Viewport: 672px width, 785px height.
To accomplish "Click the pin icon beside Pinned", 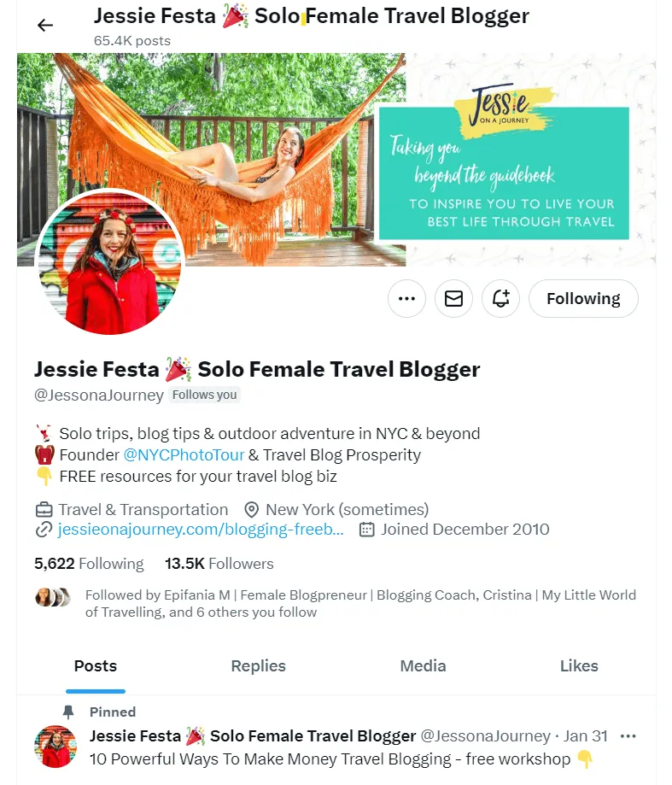I will pyautogui.click(x=68, y=712).
